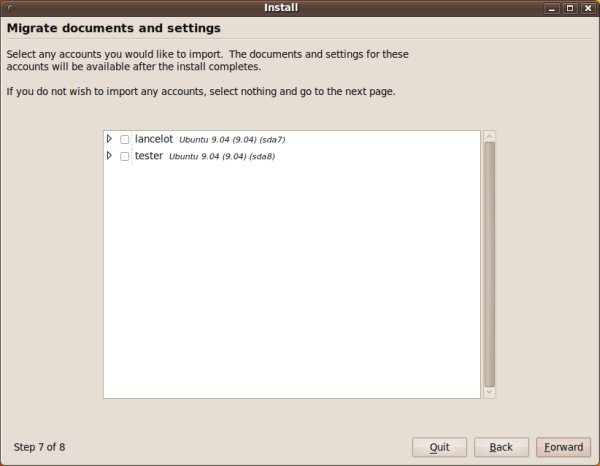Expand the tester account tree row
600x466 pixels.
109,155
